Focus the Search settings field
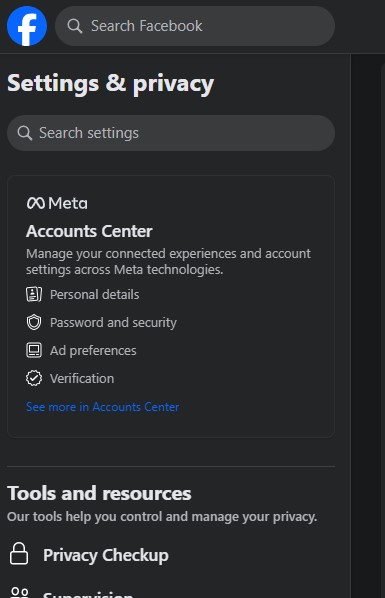Screen dimensions: 385x598 coord(171,133)
